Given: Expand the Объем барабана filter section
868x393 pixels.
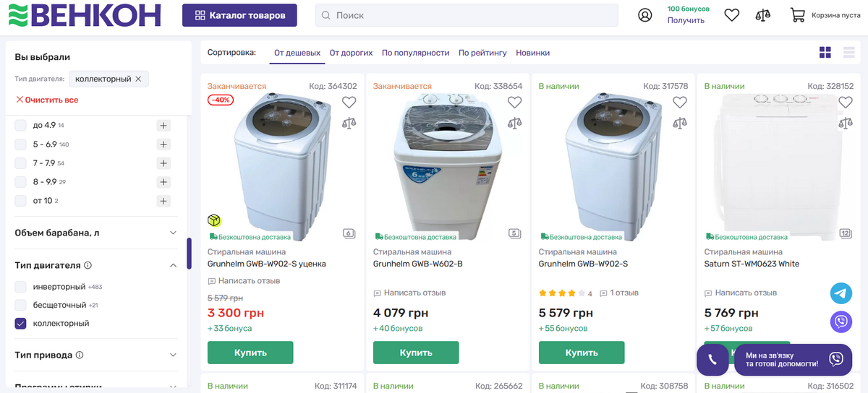Looking at the screenshot, I should coord(173,233).
